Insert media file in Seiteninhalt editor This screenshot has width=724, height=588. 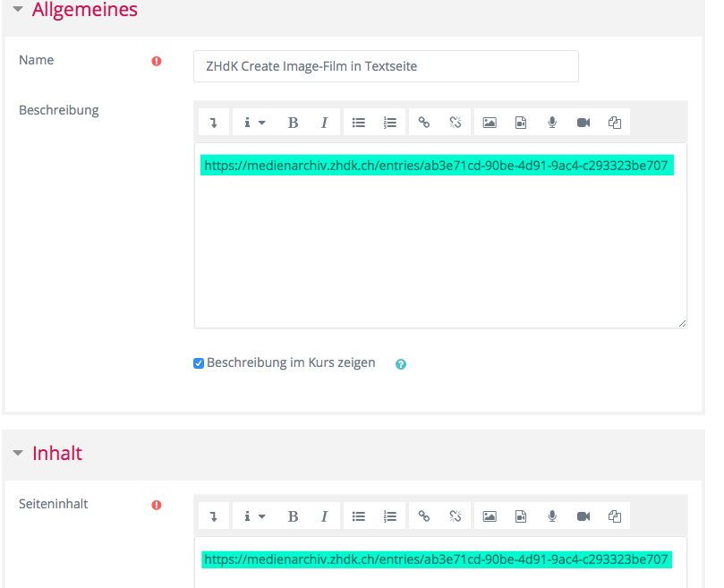tap(521, 516)
